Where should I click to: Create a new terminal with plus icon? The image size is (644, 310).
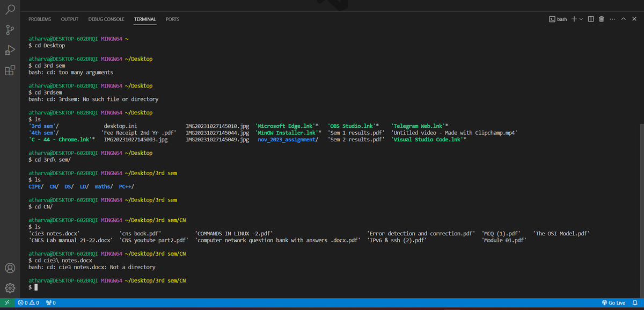coord(573,19)
